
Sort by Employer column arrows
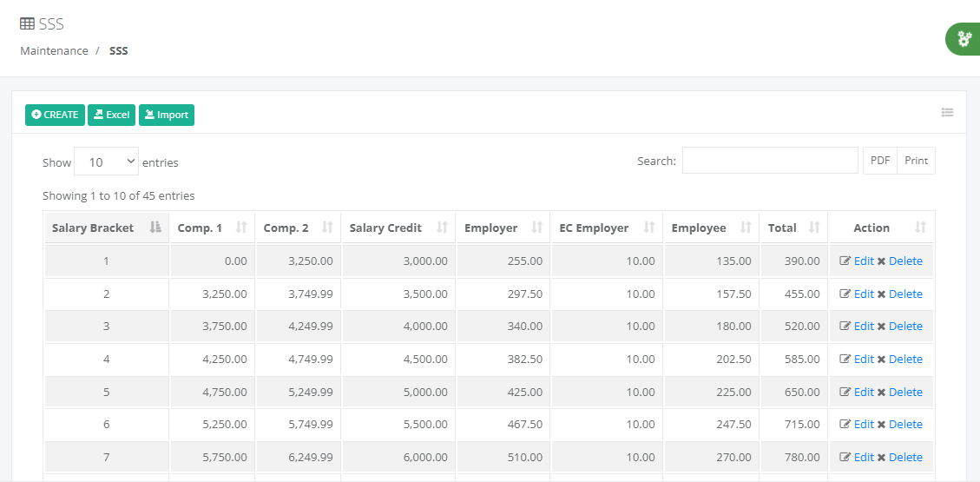coord(537,228)
